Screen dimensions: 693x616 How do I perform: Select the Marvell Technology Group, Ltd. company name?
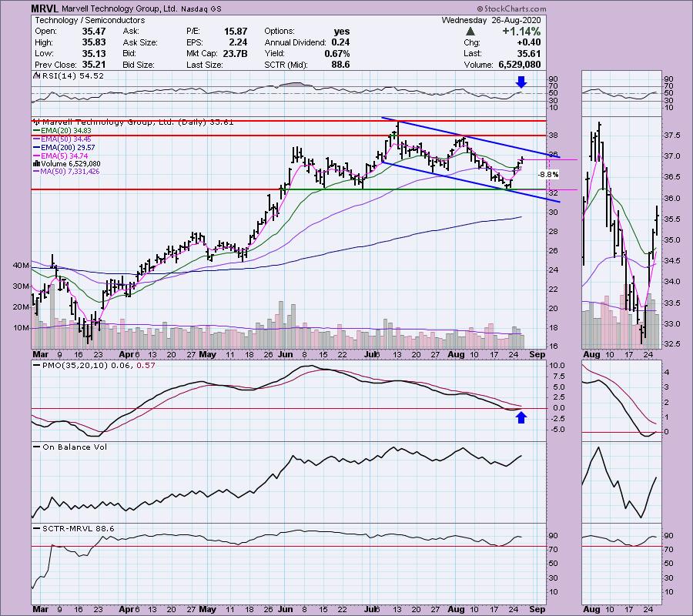(119, 8)
